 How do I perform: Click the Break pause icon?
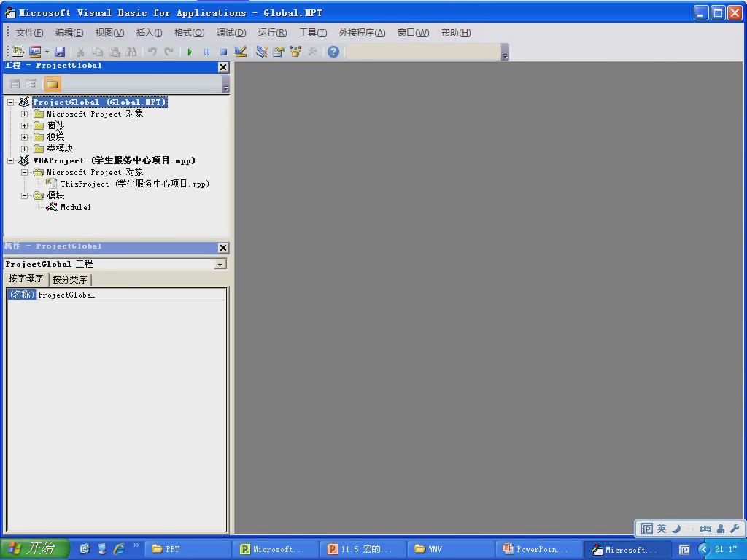pyautogui.click(x=206, y=52)
